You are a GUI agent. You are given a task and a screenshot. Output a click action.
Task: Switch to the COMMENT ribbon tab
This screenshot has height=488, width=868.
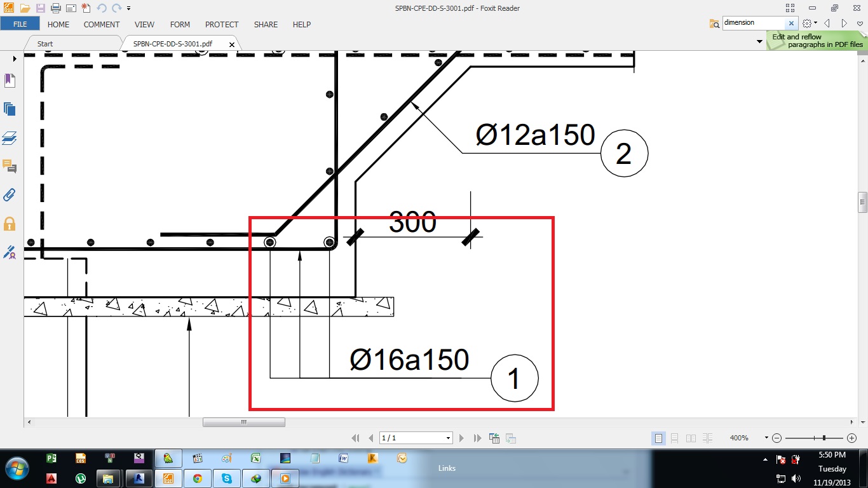click(102, 24)
